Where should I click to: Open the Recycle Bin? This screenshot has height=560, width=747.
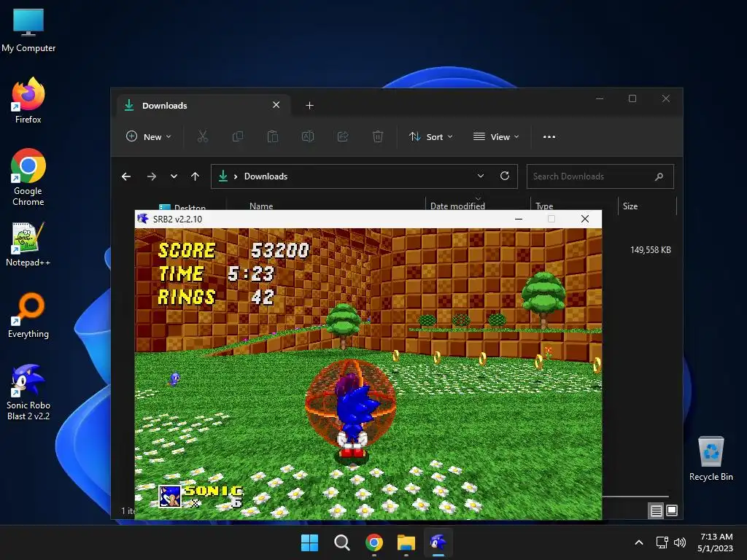[711, 459]
